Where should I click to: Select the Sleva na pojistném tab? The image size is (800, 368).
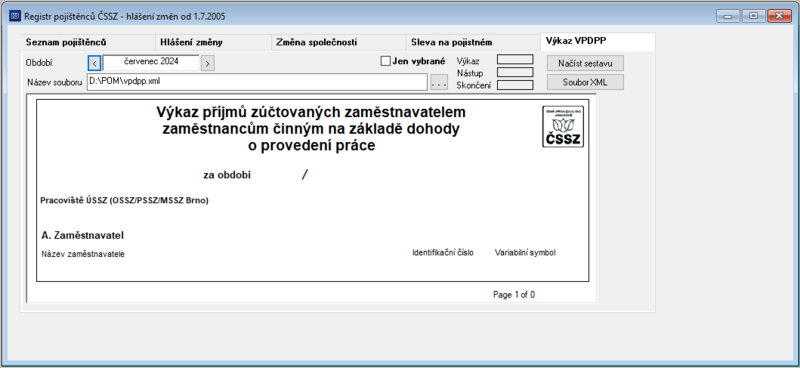click(473, 42)
